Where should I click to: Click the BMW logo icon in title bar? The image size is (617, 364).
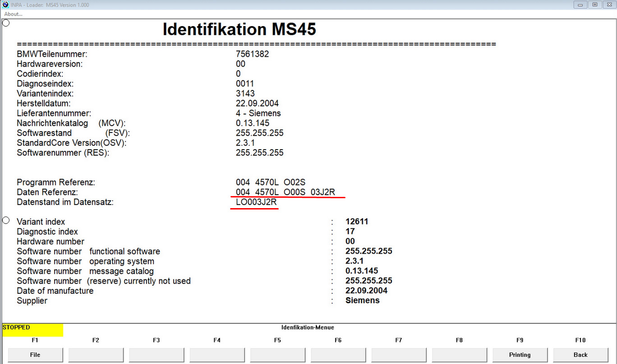[x=5, y=5]
